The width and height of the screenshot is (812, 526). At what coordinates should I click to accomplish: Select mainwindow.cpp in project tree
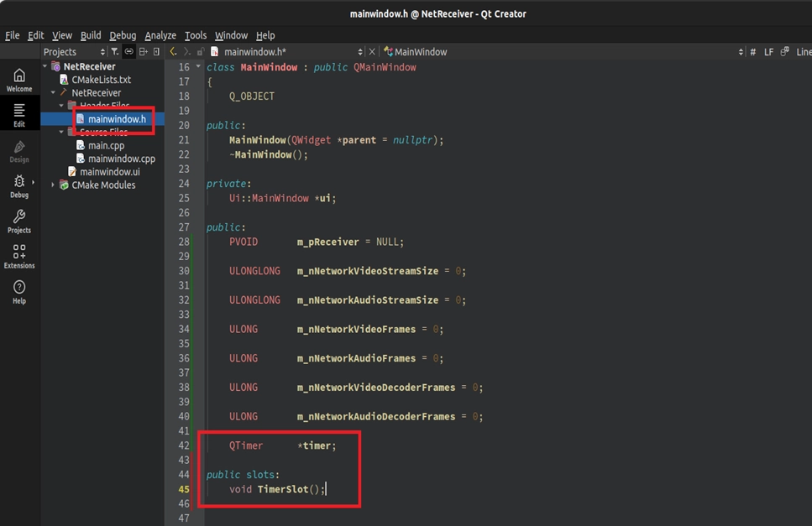pyautogui.click(x=122, y=159)
